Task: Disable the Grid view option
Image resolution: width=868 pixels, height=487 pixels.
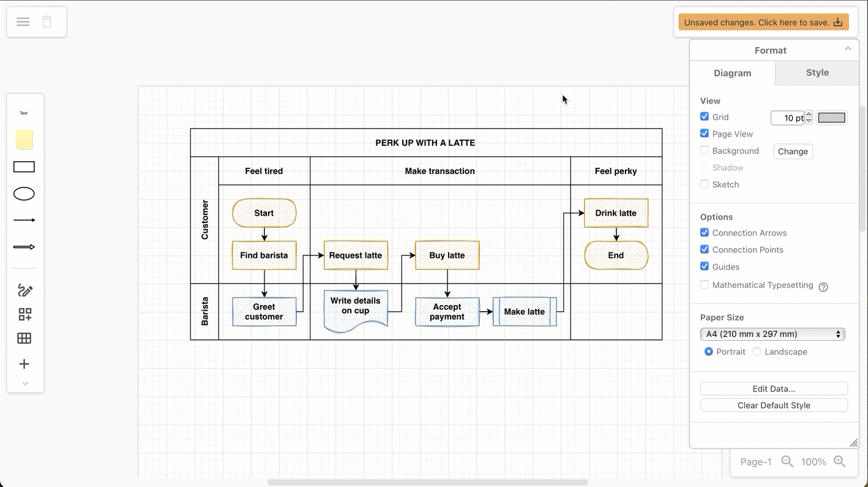Action: point(704,116)
